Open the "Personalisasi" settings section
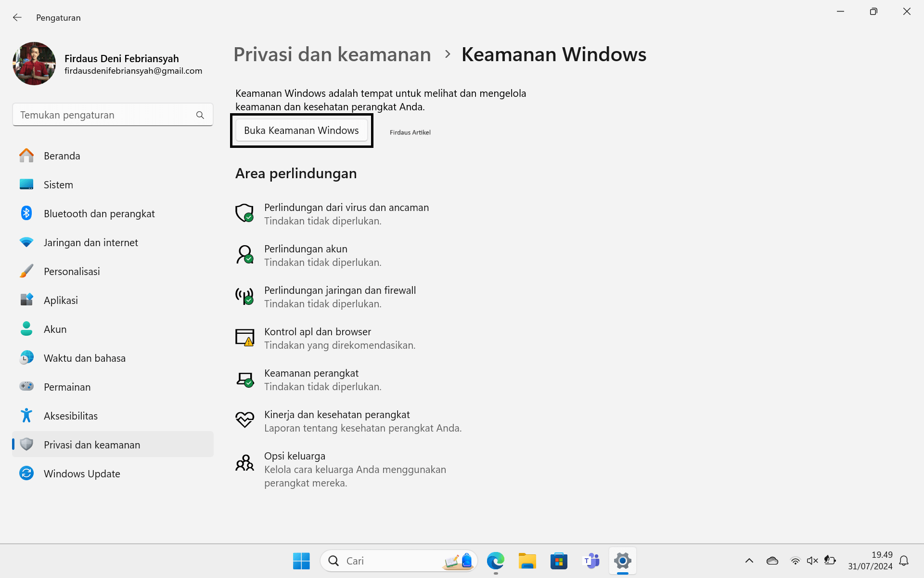Screen dimensions: 924x578 (x=71, y=271)
